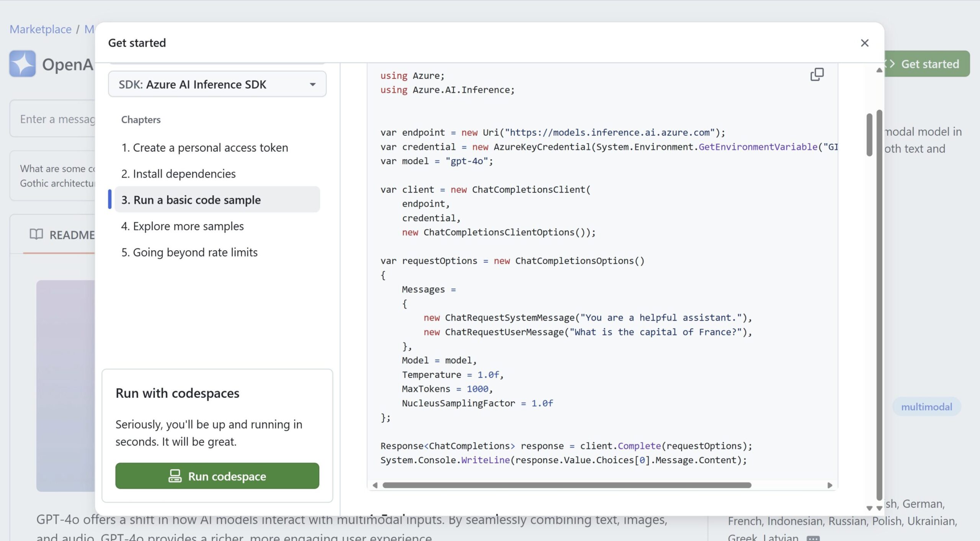
Task: Click the OpenAI model logo icon
Action: point(23,64)
